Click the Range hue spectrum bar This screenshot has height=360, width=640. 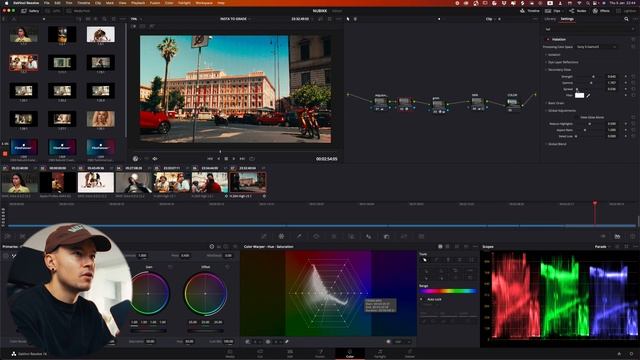(x=448, y=291)
